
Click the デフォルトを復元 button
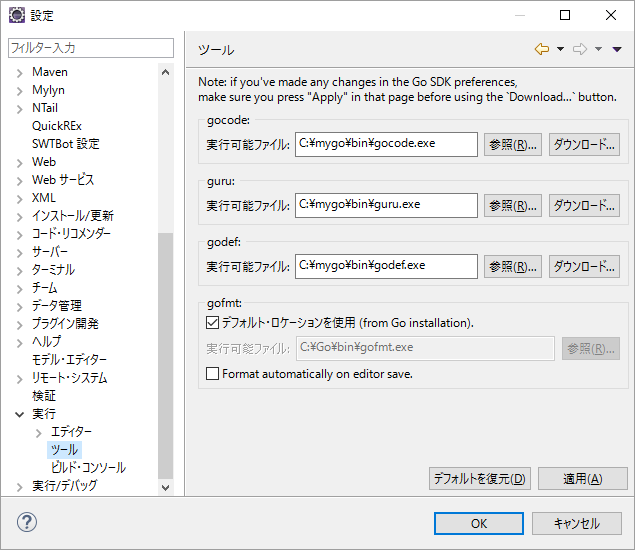coord(480,479)
